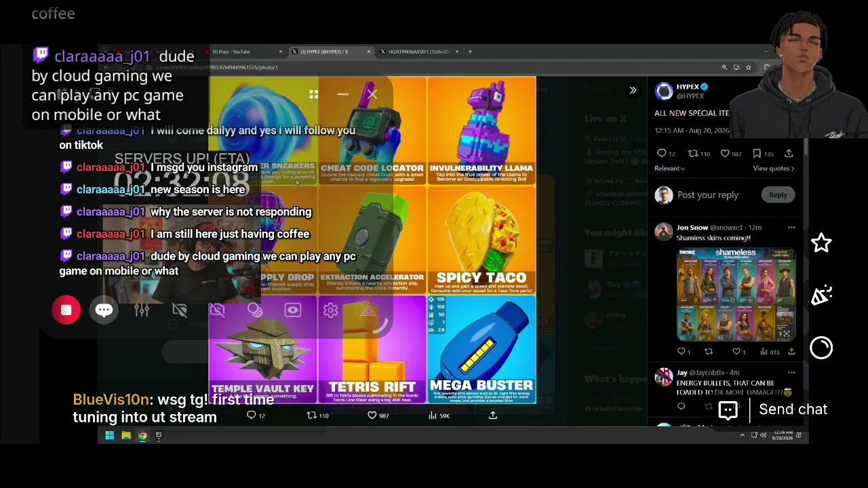Switch to HYPEX (@HYPEX) / X browser tab
This screenshot has height=488, width=868.
331,52
